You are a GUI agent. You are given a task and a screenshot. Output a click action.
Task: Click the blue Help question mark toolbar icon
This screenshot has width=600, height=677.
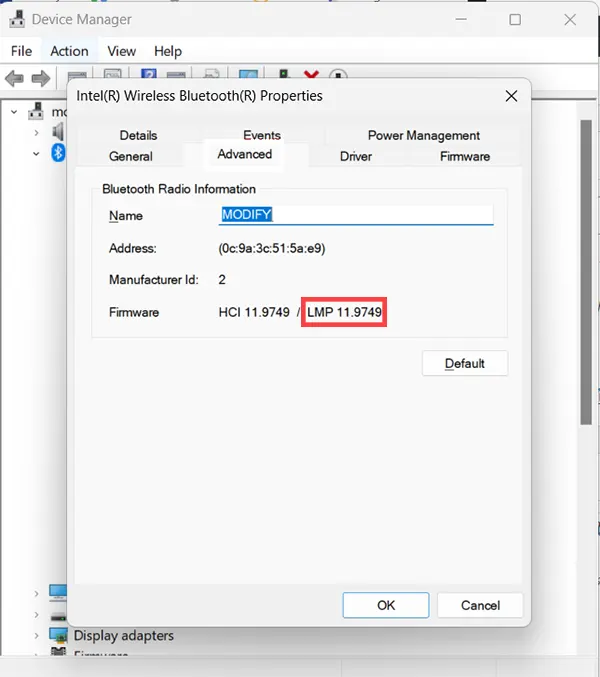click(149, 77)
